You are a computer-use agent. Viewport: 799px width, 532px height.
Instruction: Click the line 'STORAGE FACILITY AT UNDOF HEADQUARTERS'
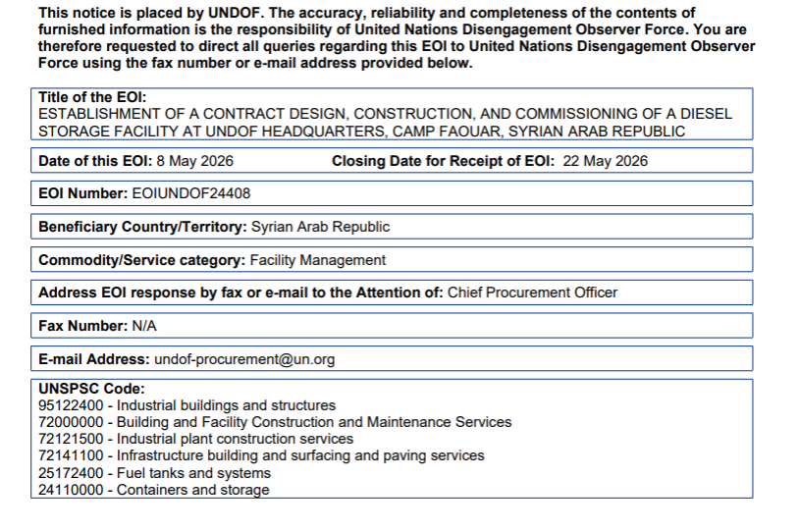click(x=361, y=132)
